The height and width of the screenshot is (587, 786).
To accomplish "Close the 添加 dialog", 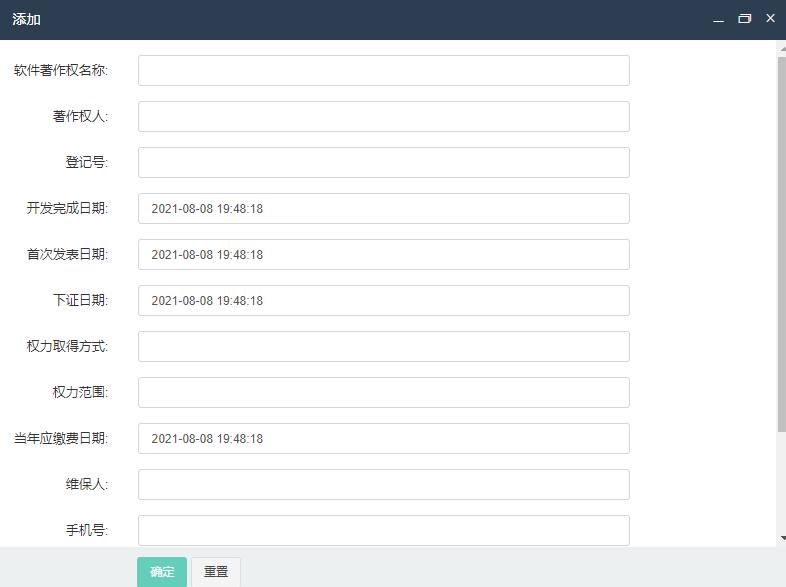I will click(x=770, y=19).
